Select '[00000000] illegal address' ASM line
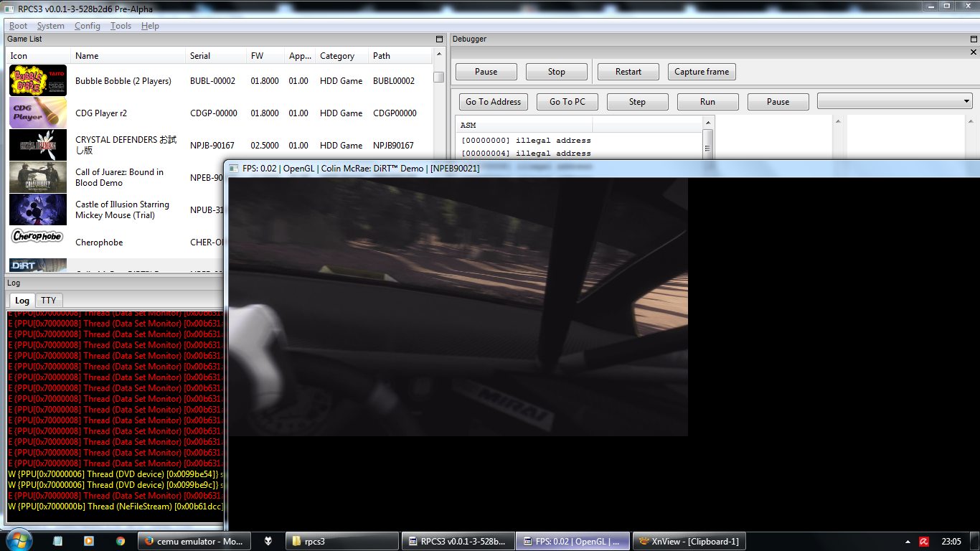This screenshot has height=551, width=980. (526, 141)
